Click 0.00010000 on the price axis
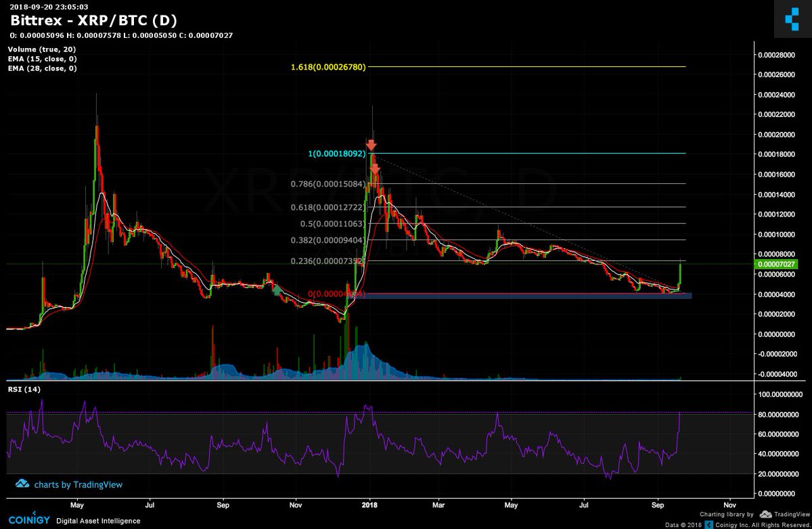The image size is (812, 529). (x=777, y=235)
